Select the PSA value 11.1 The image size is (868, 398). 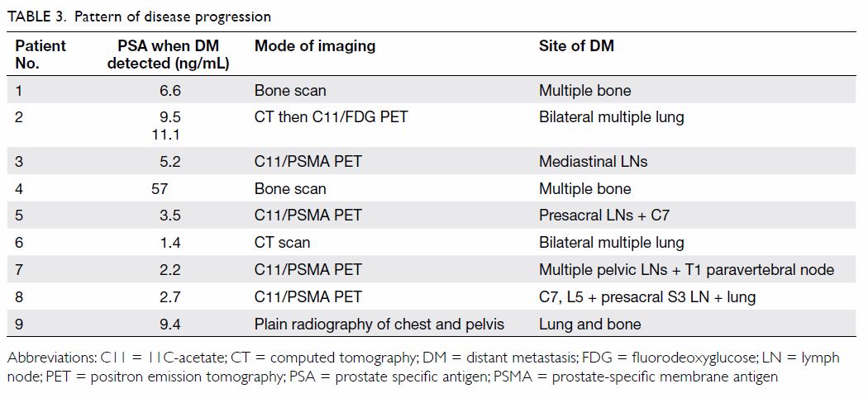tap(166, 135)
